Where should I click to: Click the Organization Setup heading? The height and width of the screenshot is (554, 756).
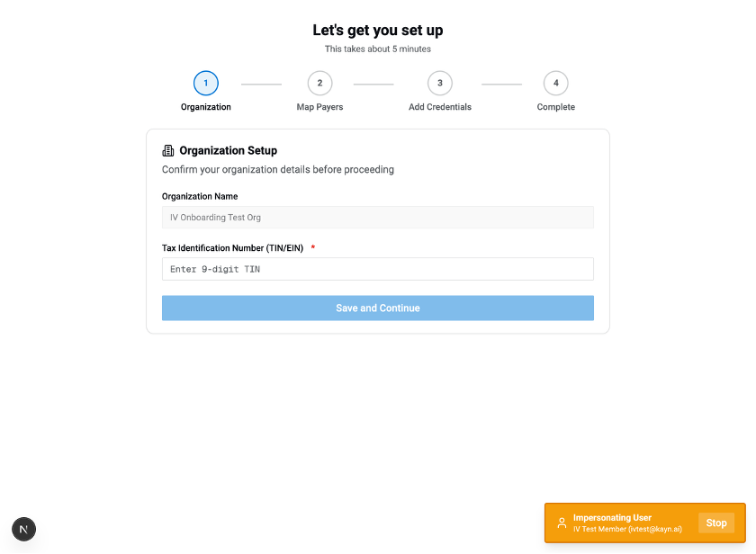coord(228,151)
